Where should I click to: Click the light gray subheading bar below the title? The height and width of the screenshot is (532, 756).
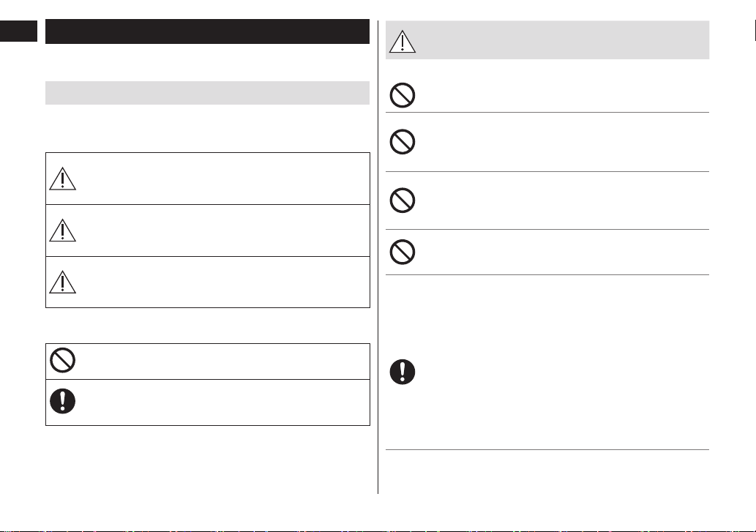pyautogui.click(x=207, y=93)
